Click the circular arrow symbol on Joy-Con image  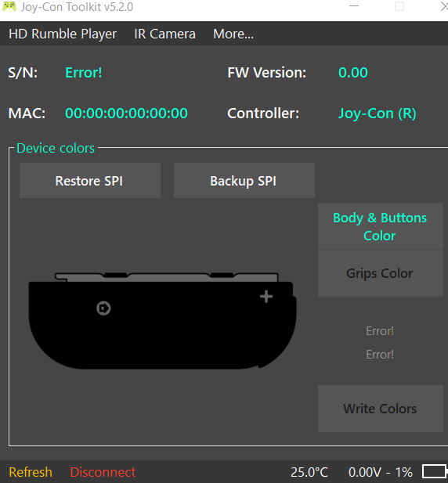click(103, 308)
